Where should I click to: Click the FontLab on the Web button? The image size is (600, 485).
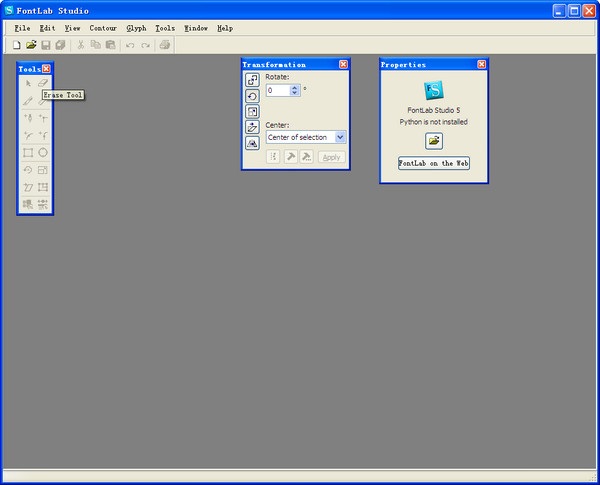433,163
